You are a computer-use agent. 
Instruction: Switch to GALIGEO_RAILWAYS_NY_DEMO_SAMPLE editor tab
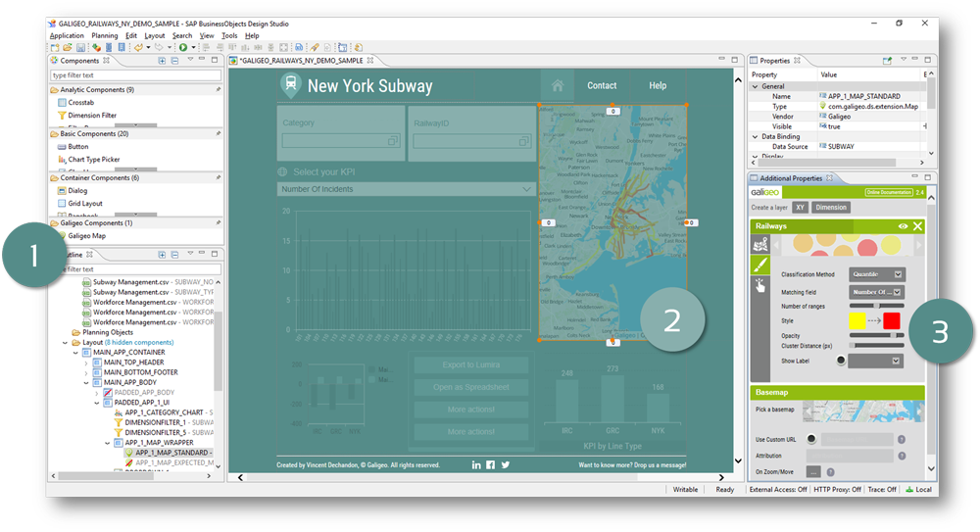[x=301, y=61]
